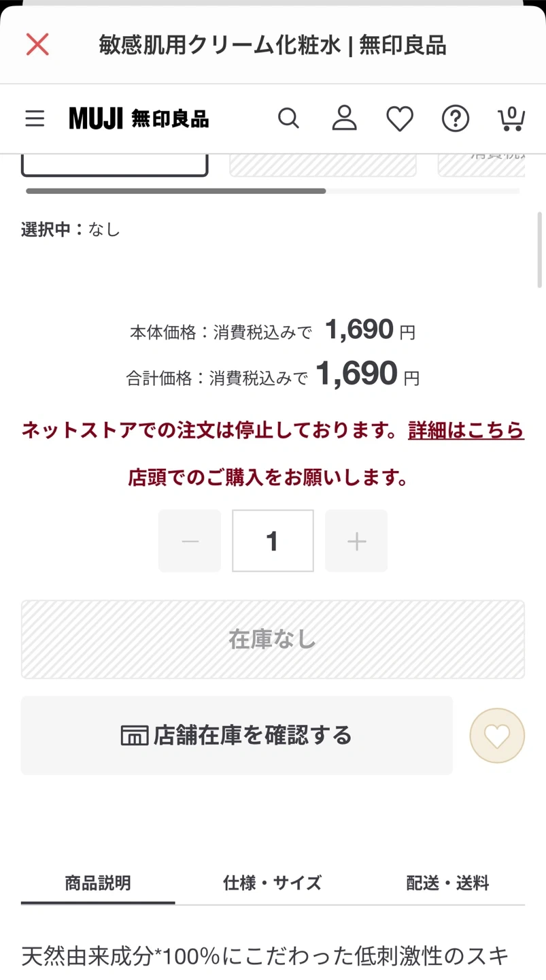Screen dimensions: 546x980
Task: Open the account profile icon
Action: pyautogui.click(x=344, y=118)
